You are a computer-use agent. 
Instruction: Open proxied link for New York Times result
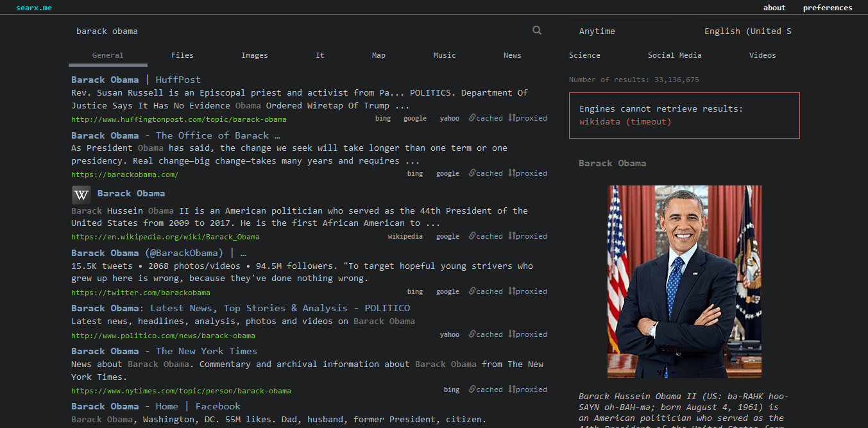[527, 389]
